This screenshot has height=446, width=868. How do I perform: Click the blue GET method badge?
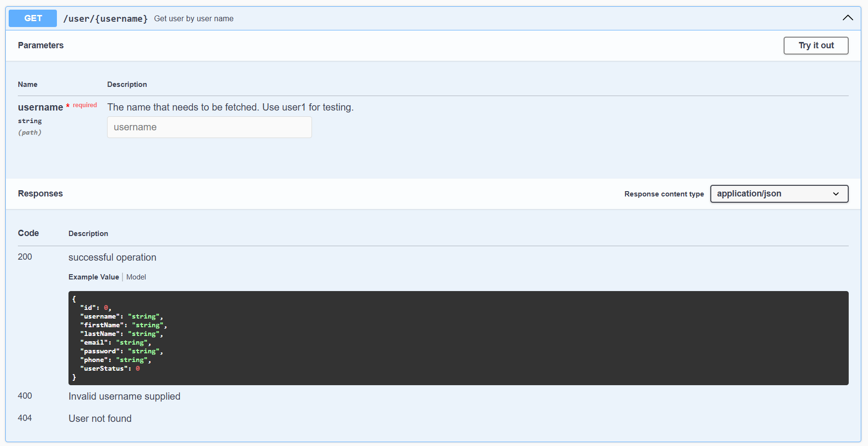coord(33,18)
